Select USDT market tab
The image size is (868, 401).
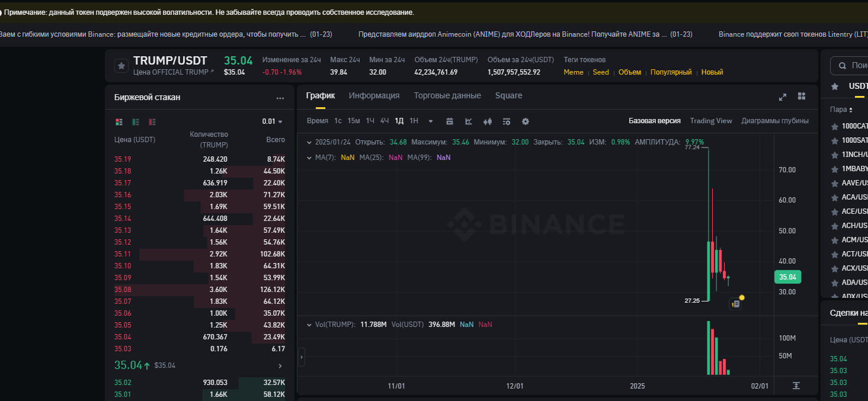click(859, 86)
